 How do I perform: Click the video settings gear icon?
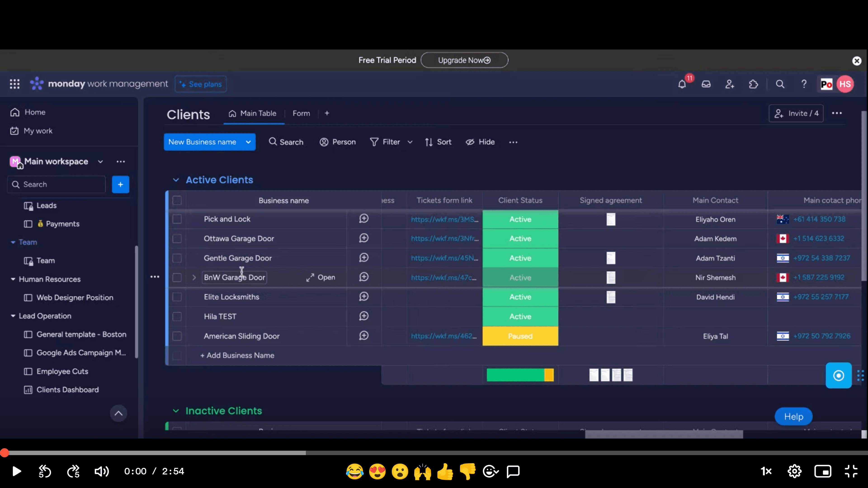(794, 471)
